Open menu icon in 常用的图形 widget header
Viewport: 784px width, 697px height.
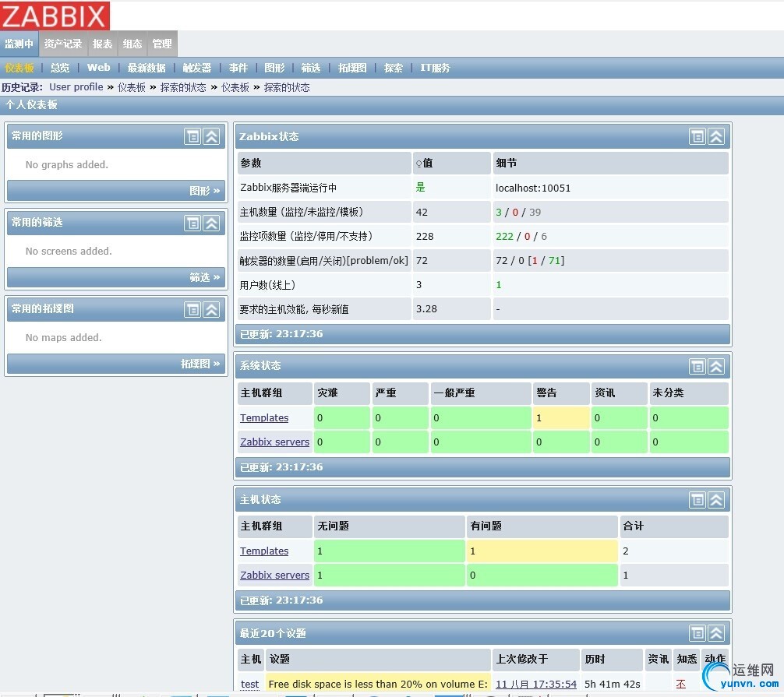click(x=192, y=136)
